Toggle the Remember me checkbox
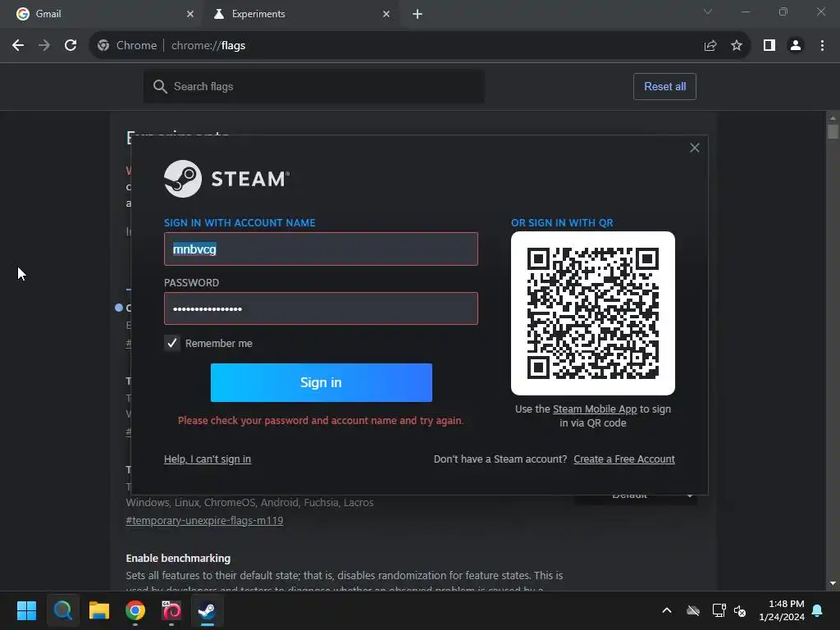Screen dimensions: 840x630 tap(172, 343)
